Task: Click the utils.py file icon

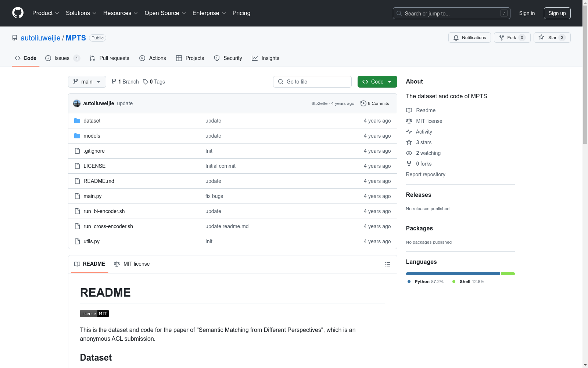Action: click(x=77, y=241)
